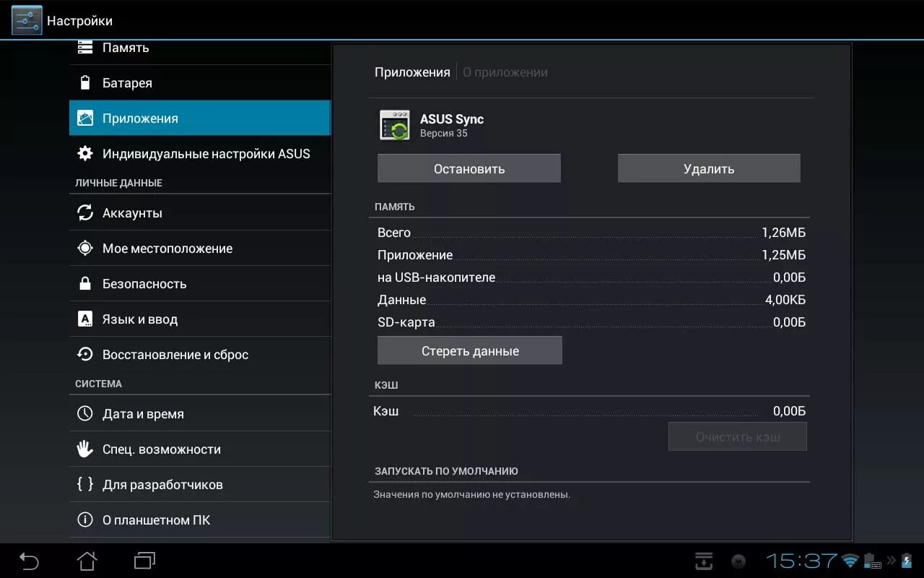
Task: Tap the Версия 35 text
Action: pyautogui.click(x=444, y=134)
